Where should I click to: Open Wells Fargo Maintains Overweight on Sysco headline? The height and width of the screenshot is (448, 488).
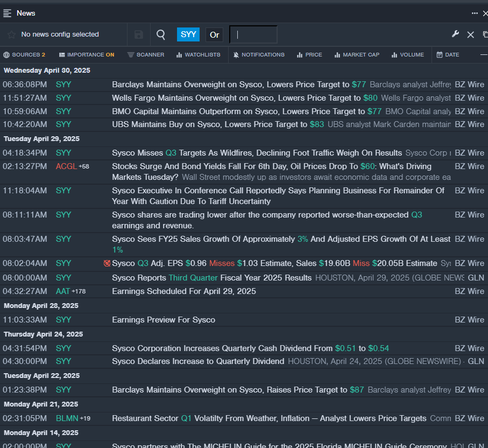tap(245, 98)
